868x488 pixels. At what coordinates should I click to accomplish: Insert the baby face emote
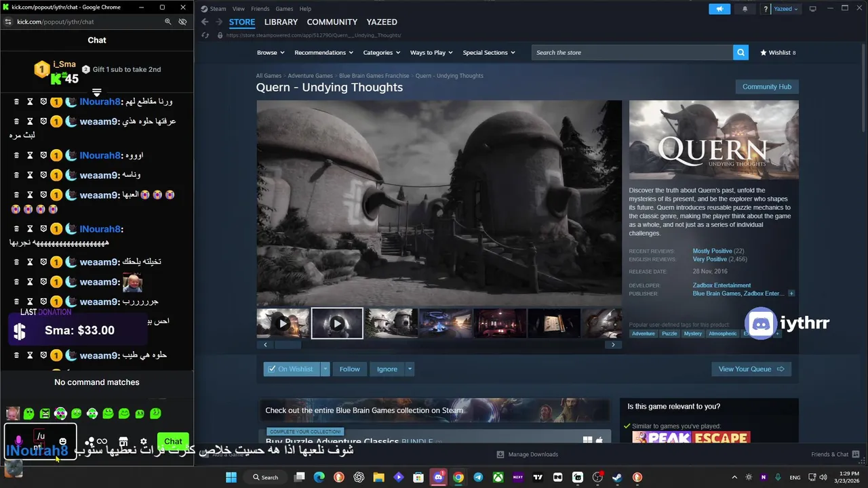pyautogui.click(x=13, y=413)
